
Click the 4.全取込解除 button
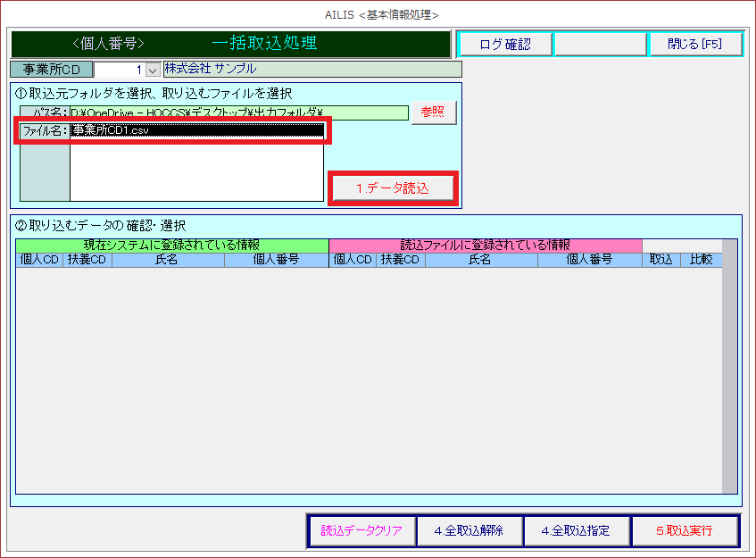coord(469,530)
